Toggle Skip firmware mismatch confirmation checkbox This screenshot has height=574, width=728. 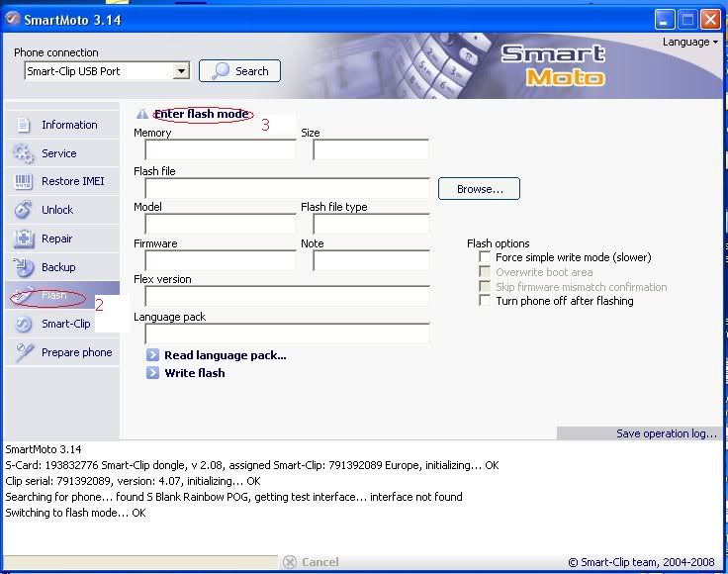tap(485, 287)
